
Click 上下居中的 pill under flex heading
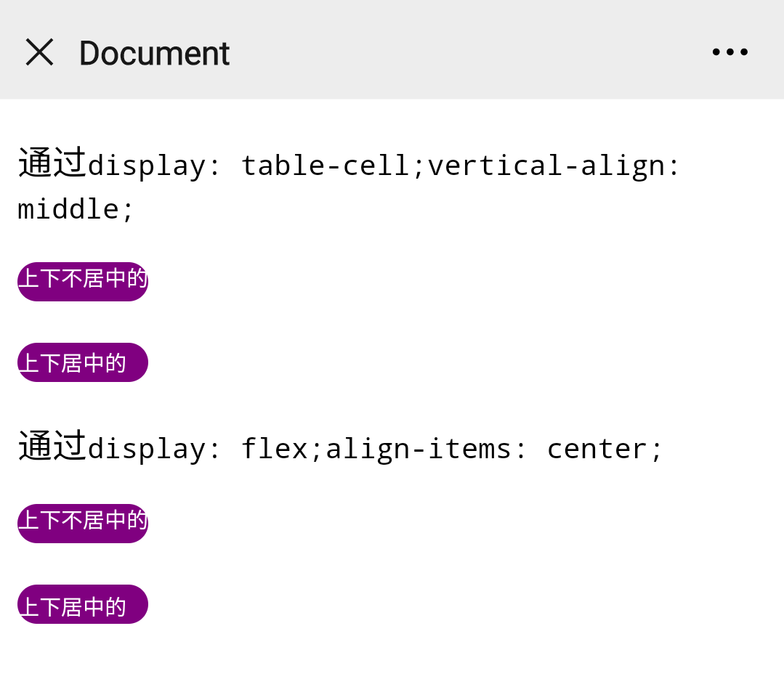click(x=83, y=604)
